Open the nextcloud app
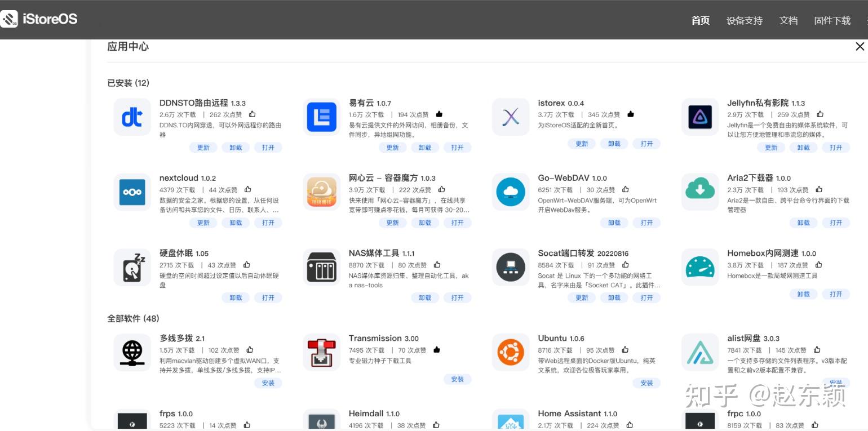The height and width of the screenshot is (431, 868). (268, 223)
